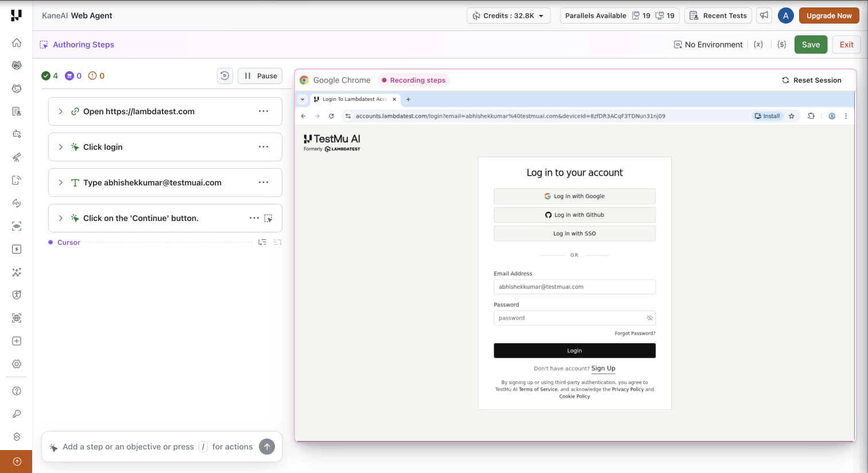868x473 pixels.
Task: Click Log in with Github
Action: pos(575,215)
